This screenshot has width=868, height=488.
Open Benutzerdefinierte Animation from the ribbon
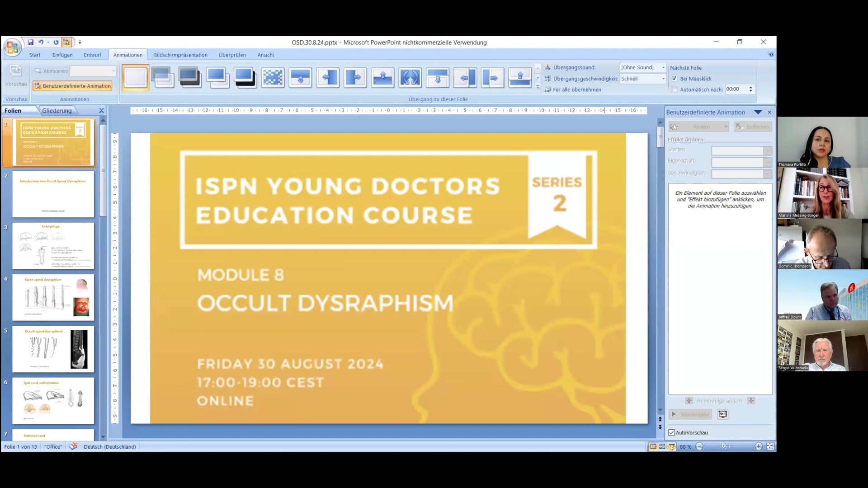click(x=72, y=86)
